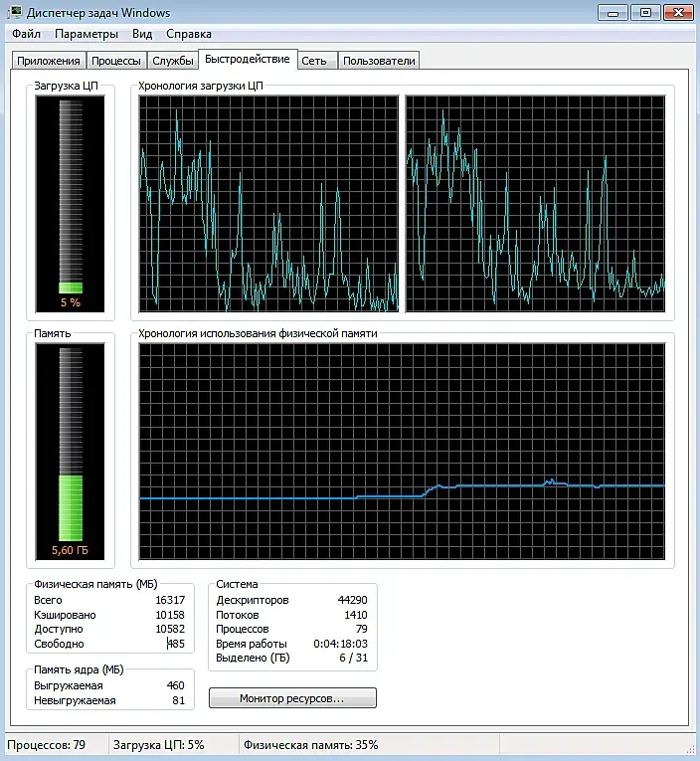The image size is (700, 761).
Task: Click the Хронология использования физической памяти label
Action: [258, 334]
